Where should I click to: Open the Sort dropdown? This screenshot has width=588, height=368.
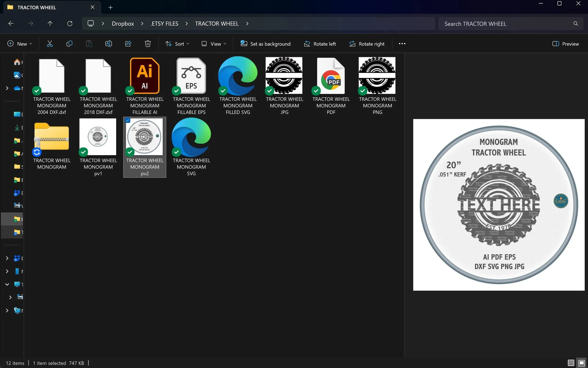tap(177, 44)
